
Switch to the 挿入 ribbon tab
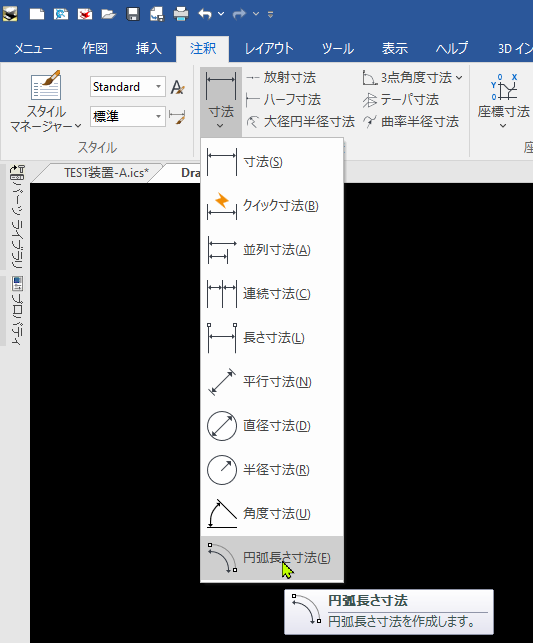148,49
